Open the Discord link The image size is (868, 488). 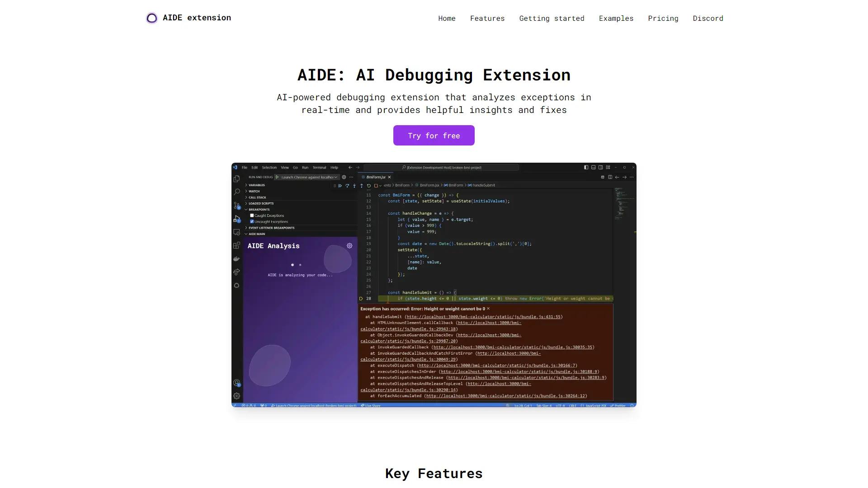coord(708,18)
